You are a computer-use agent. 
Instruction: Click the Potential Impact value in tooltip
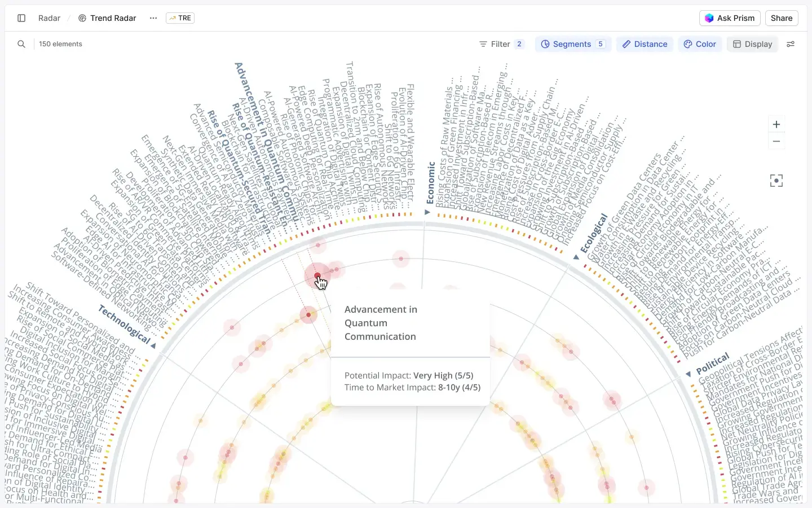pos(443,375)
